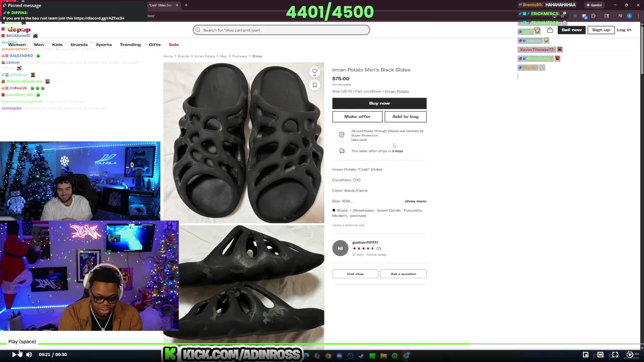The image size is (644, 362).
Task: Click the $75.00 price text
Action: click(x=341, y=78)
